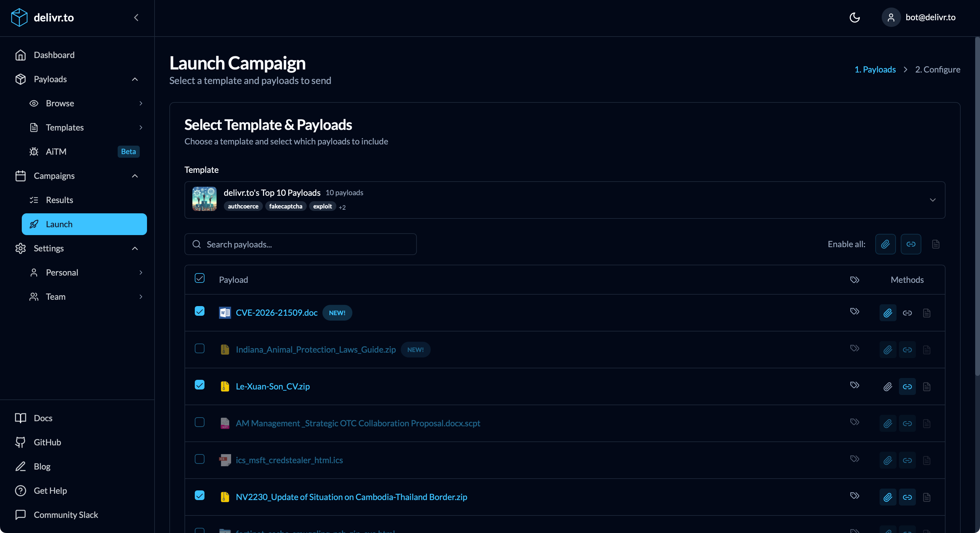The height and width of the screenshot is (533, 980).
Task: Collapse the sidebar using the back arrow
Action: point(136,18)
